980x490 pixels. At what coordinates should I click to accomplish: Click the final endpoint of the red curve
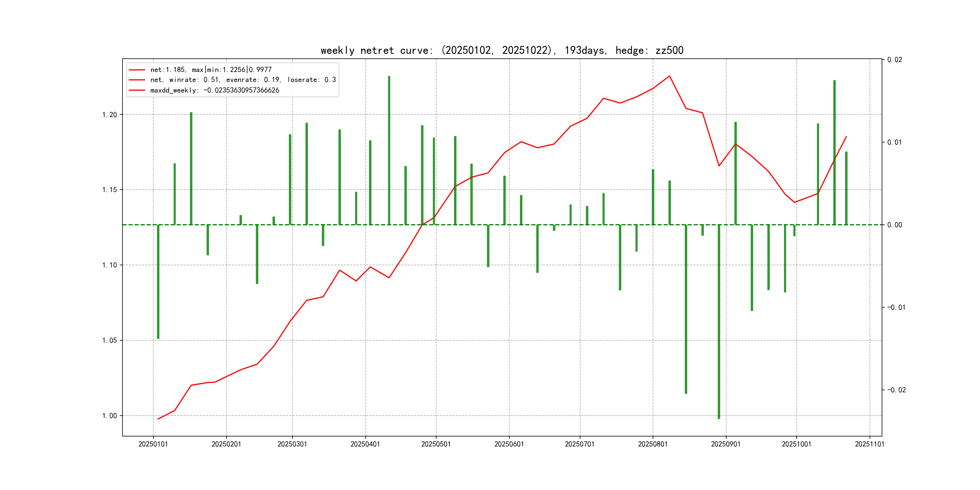click(x=846, y=137)
